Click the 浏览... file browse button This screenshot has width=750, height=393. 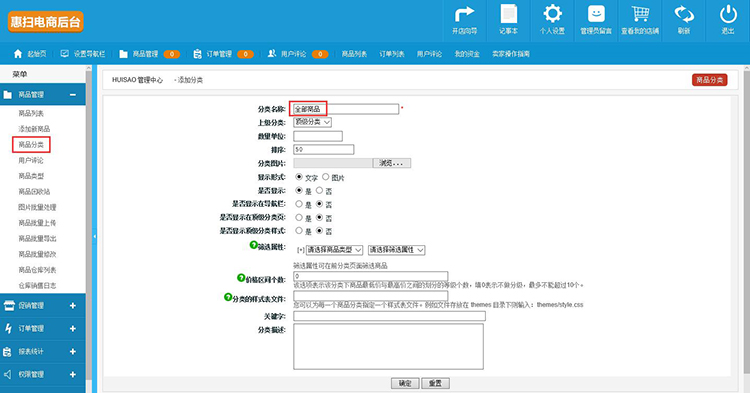pyautogui.click(x=391, y=163)
